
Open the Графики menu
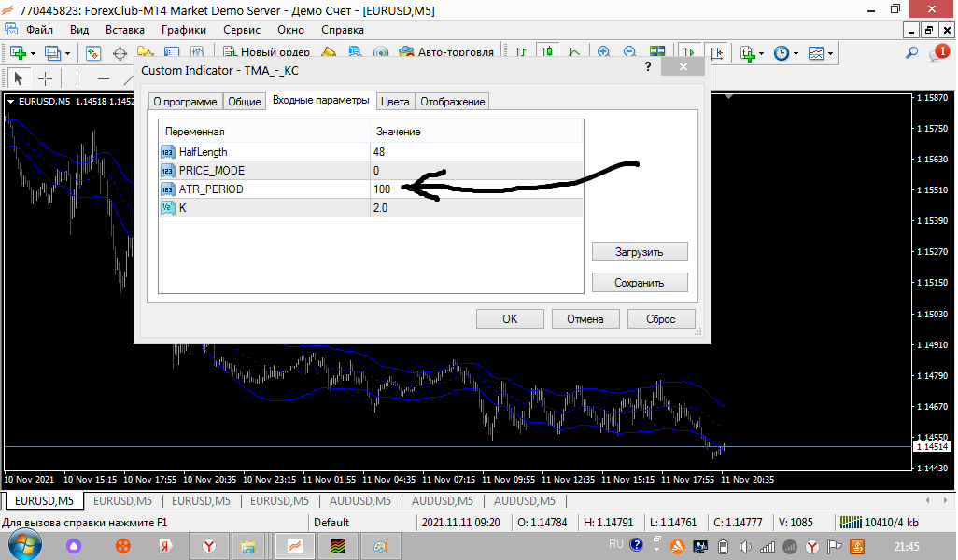click(x=184, y=30)
